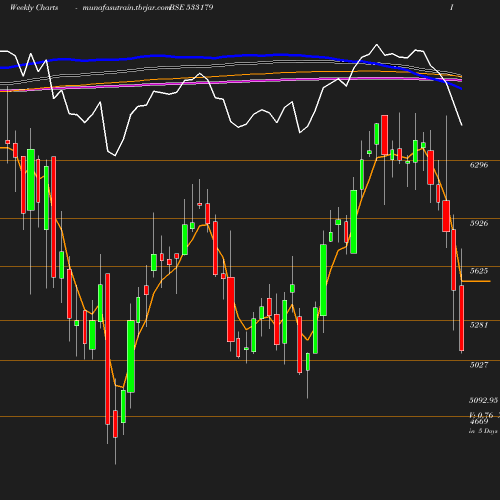Click the 5027 price level label
The height and width of the screenshot is (500, 500).
pyautogui.click(x=479, y=365)
